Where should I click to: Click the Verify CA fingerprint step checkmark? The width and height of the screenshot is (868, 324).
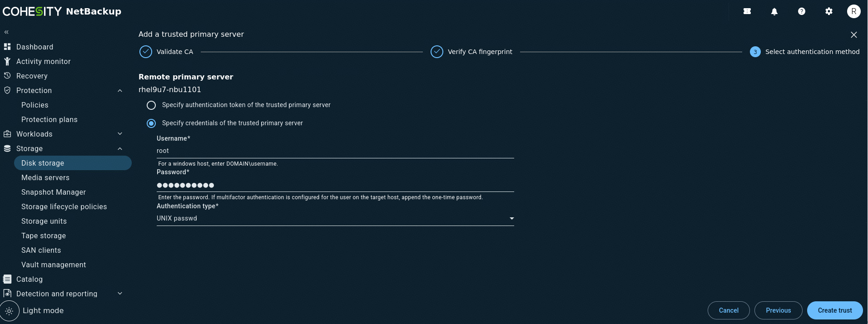coord(437,52)
